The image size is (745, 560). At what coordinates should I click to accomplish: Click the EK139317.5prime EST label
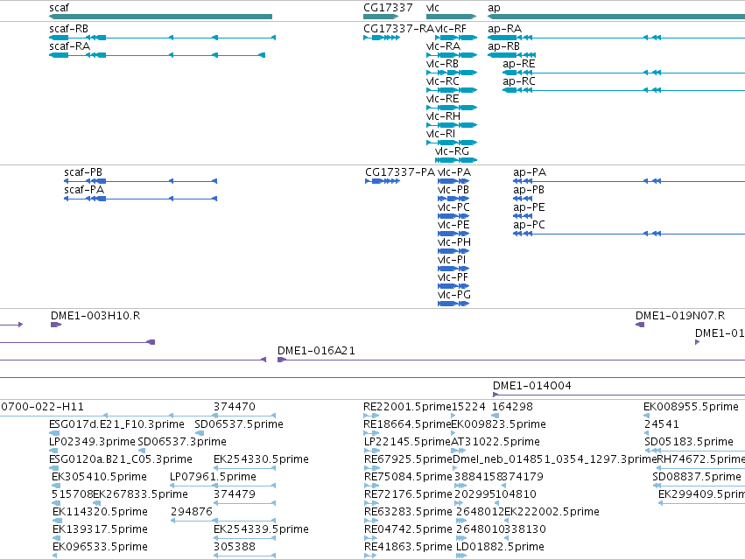point(100,529)
